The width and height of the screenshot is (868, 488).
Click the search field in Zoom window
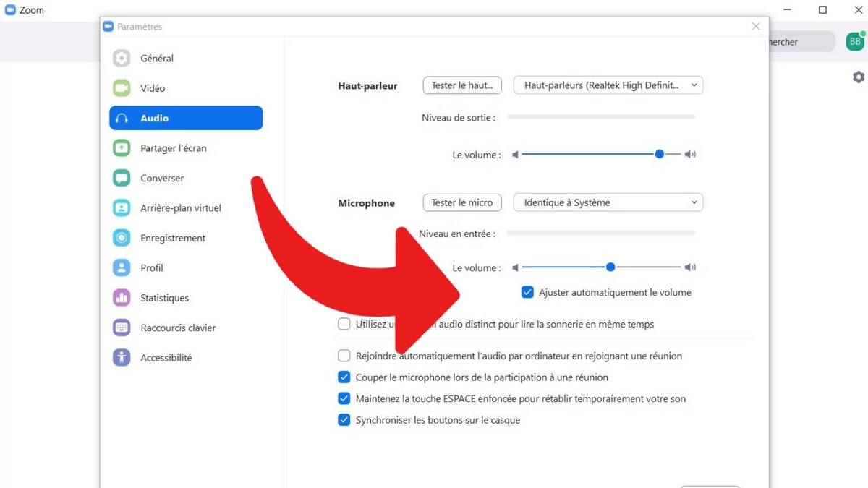pos(801,42)
